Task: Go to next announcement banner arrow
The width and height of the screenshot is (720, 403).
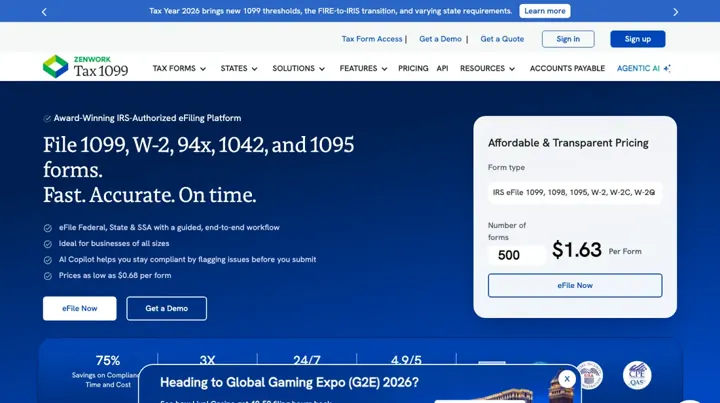Action: pos(675,12)
